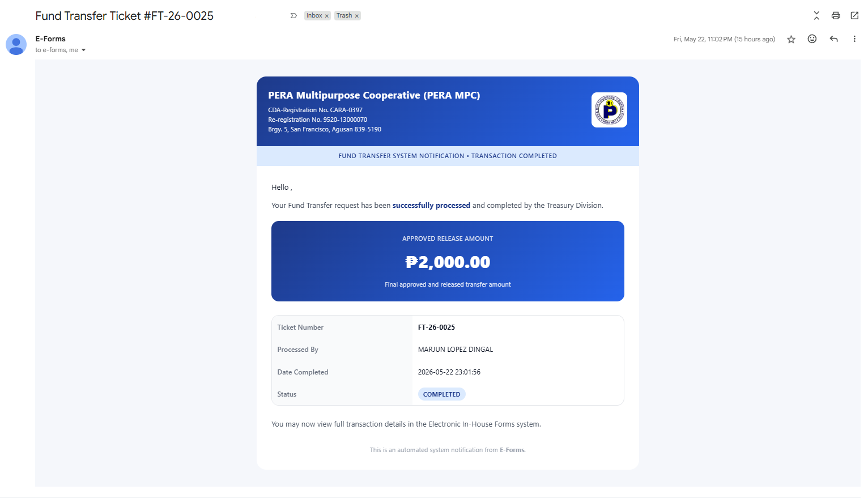Click the email subject title
868x498 pixels.
[124, 16]
